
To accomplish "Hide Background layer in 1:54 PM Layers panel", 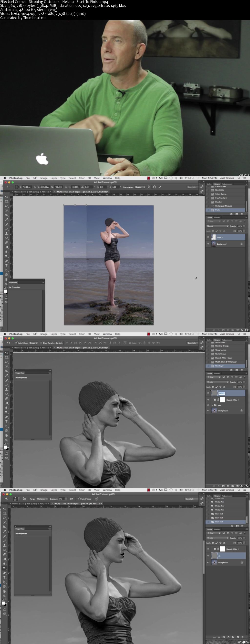I will 208,244.
